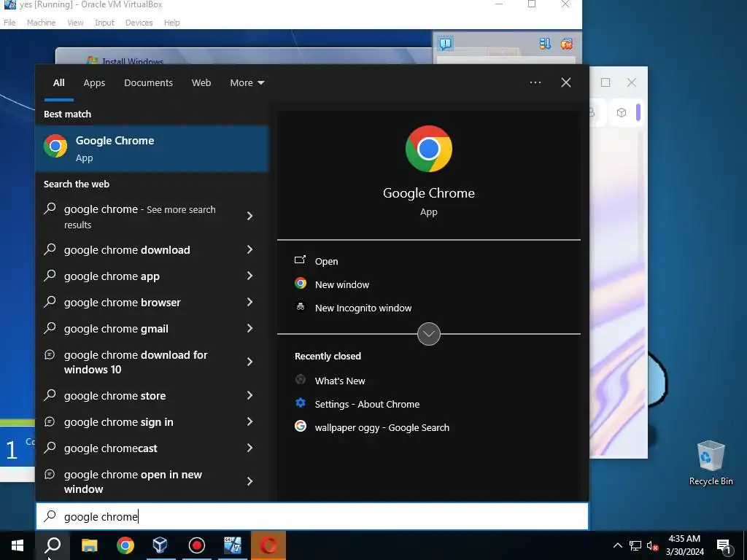
Task: Click the gear icon for Settings - About Chrome
Action: pyautogui.click(x=300, y=402)
